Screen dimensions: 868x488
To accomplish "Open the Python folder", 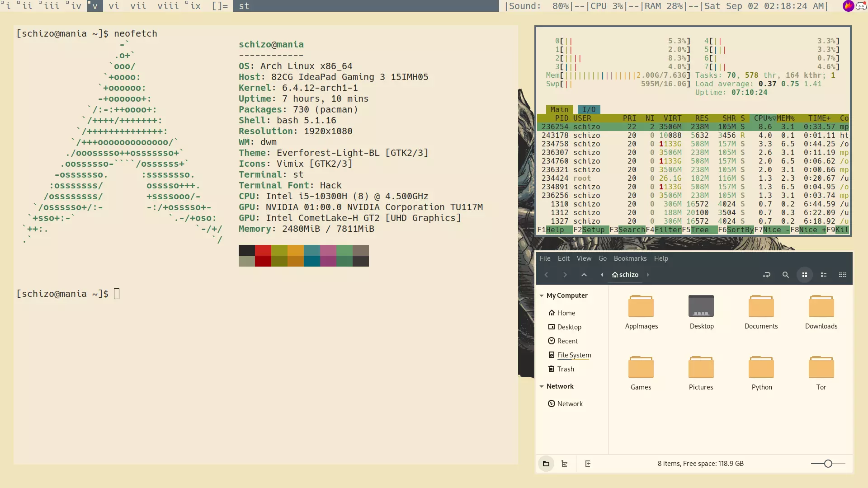I will (761, 373).
